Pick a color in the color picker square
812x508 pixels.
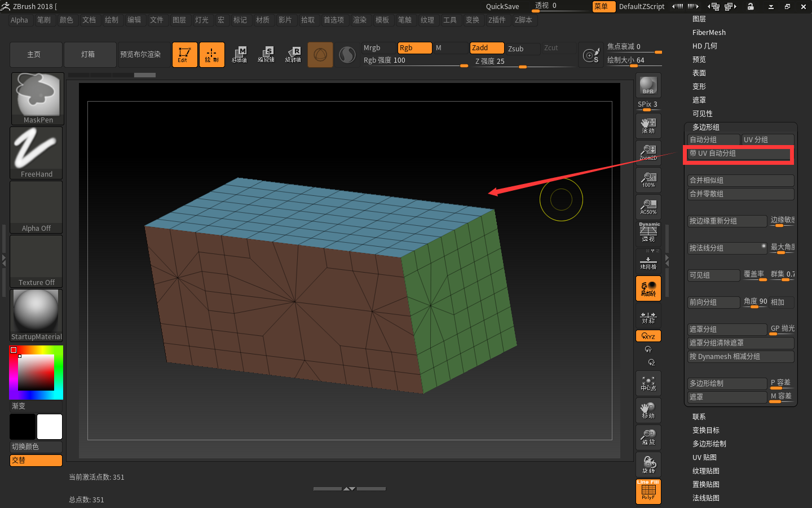pos(36,372)
